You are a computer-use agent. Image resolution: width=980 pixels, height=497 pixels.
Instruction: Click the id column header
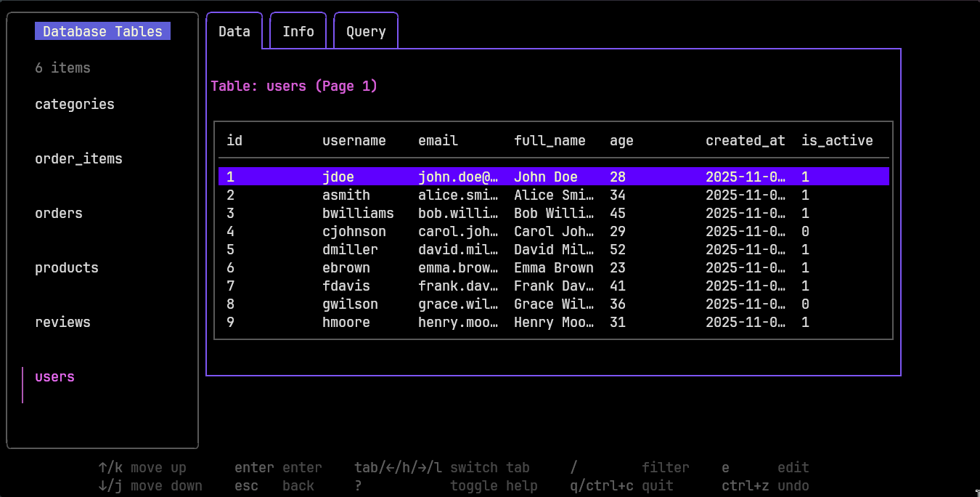pyautogui.click(x=234, y=140)
